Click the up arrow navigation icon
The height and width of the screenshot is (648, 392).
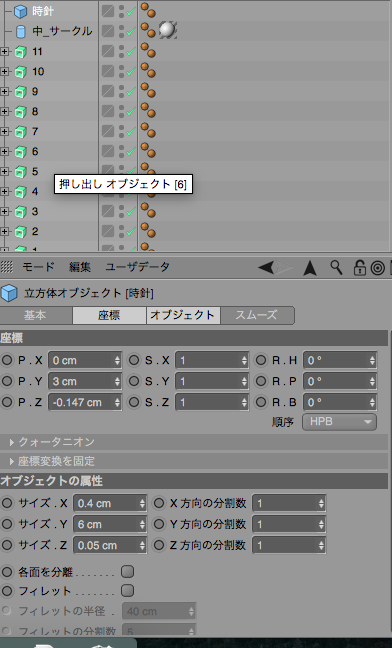(310, 268)
